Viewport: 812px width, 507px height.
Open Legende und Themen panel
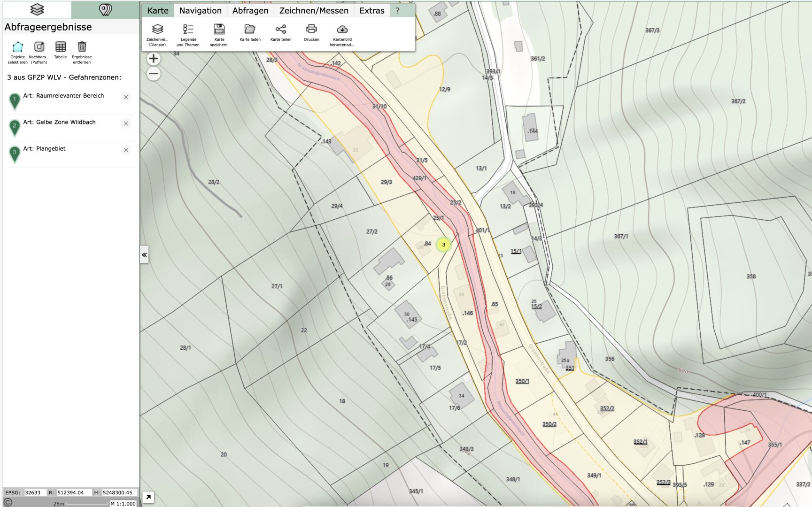pyautogui.click(x=188, y=30)
